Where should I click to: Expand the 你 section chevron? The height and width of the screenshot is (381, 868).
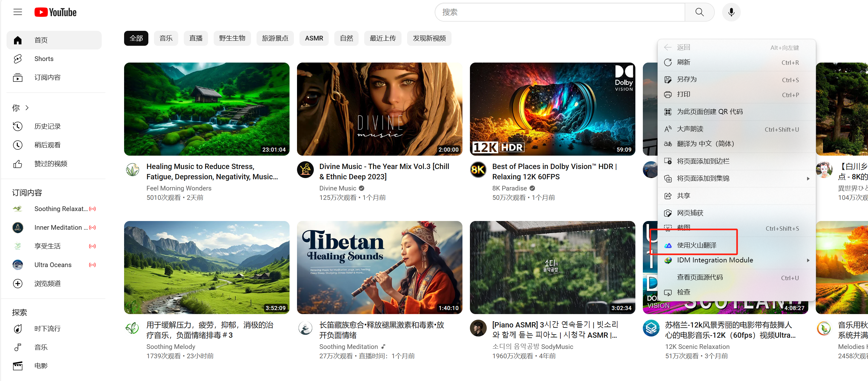(x=27, y=108)
